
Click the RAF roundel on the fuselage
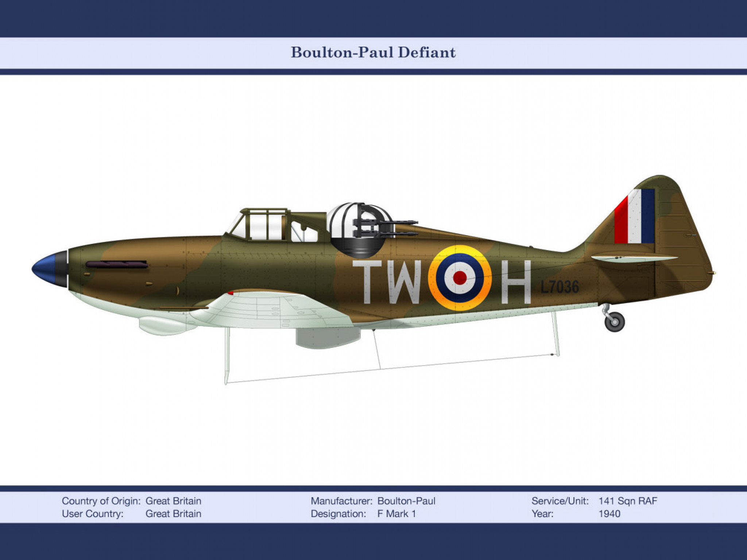pyautogui.click(x=460, y=278)
